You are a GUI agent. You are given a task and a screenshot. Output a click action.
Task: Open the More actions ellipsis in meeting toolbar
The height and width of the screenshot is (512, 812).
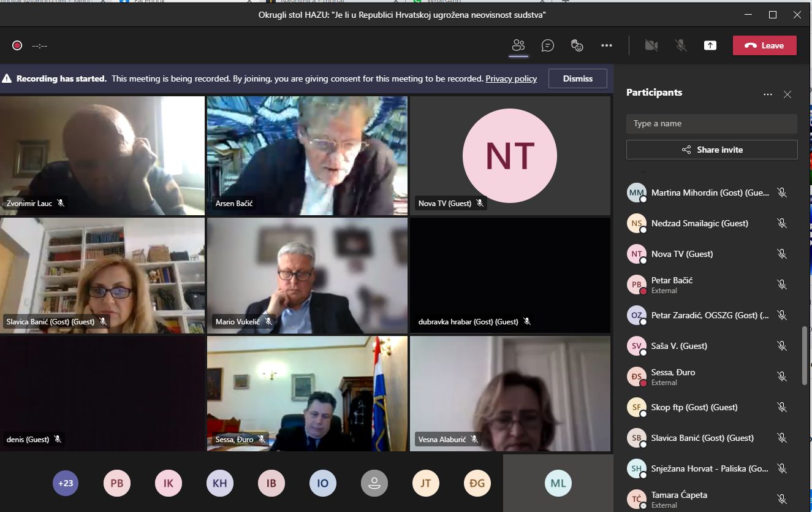607,45
